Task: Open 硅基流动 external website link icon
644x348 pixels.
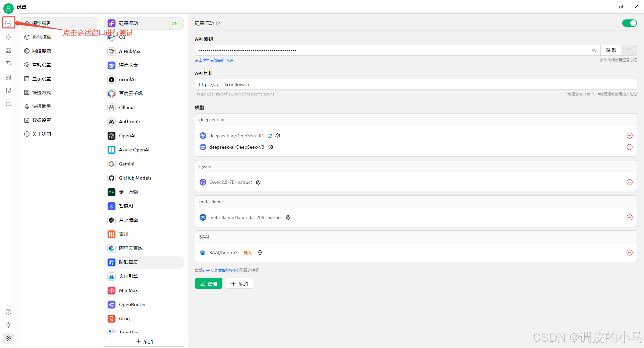Action: click(218, 23)
